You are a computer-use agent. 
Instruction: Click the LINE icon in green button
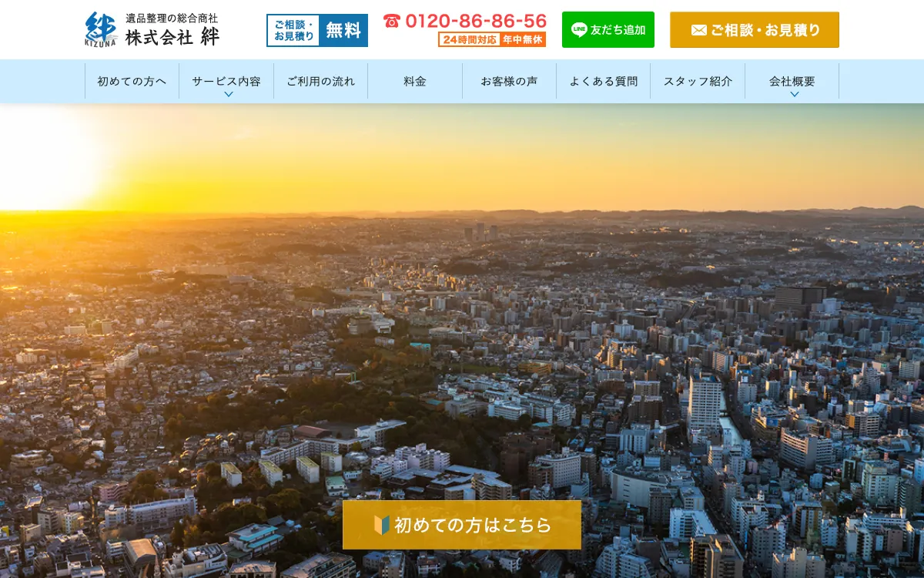point(579,30)
